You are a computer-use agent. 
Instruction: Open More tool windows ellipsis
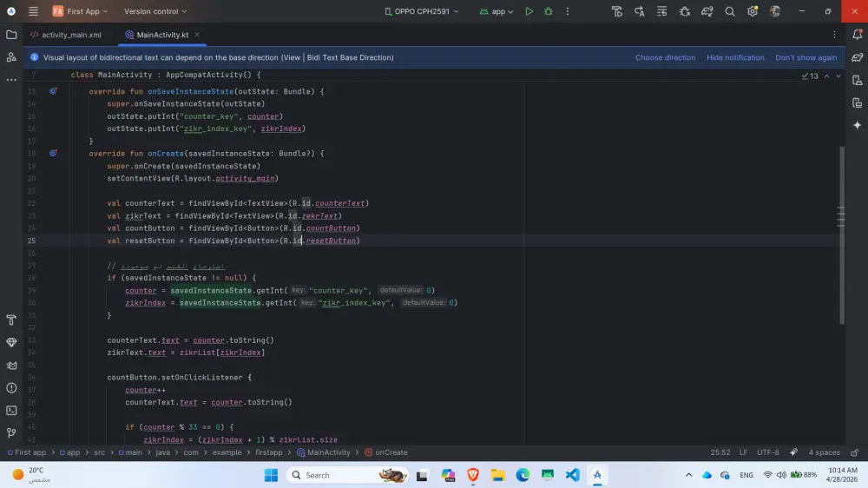[11, 80]
